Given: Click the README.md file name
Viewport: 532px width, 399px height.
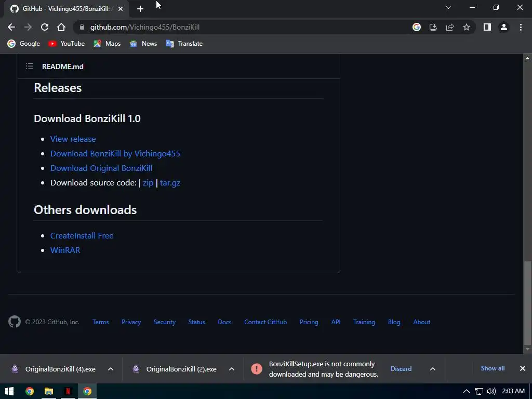Looking at the screenshot, I should coord(63,66).
